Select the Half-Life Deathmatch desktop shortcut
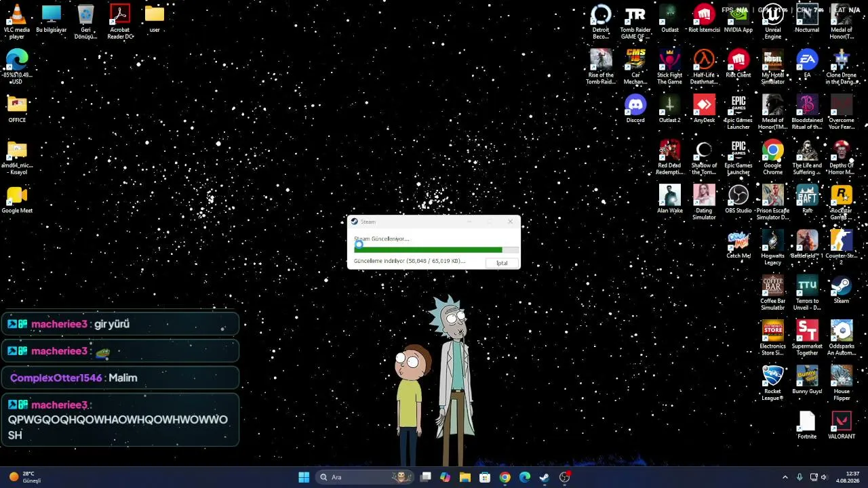Screen dimensions: 868x488 pyautogui.click(x=704, y=67)
